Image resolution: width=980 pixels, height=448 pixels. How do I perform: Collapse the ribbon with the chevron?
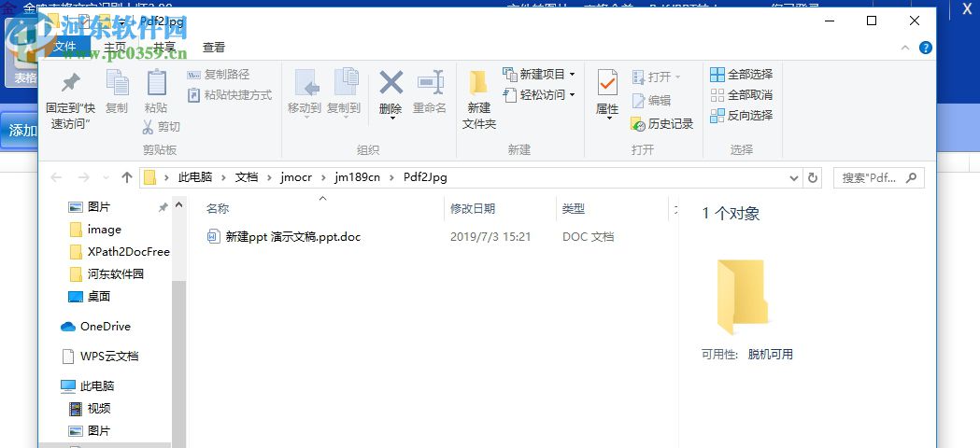tap(905, 49)
